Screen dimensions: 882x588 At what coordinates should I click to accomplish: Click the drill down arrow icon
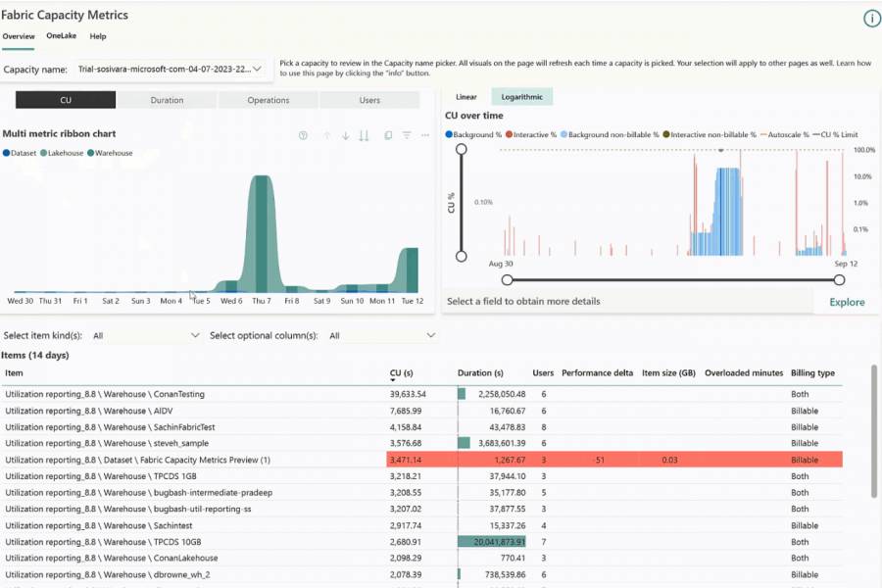click(345, 135)
